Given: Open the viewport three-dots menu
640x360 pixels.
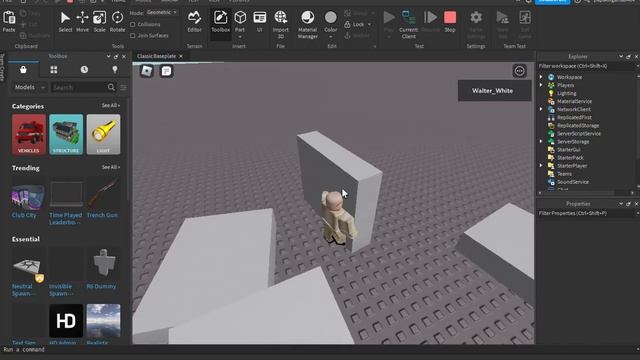Looking at the screenshot, I should 519,71.
